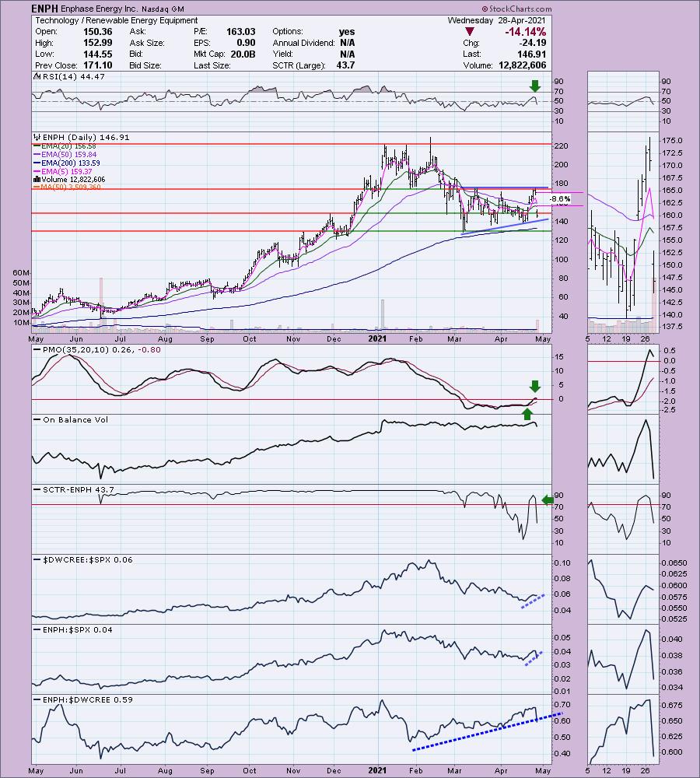Click the EPS value 0.90

pyautogui.click(x=247, y=43)
